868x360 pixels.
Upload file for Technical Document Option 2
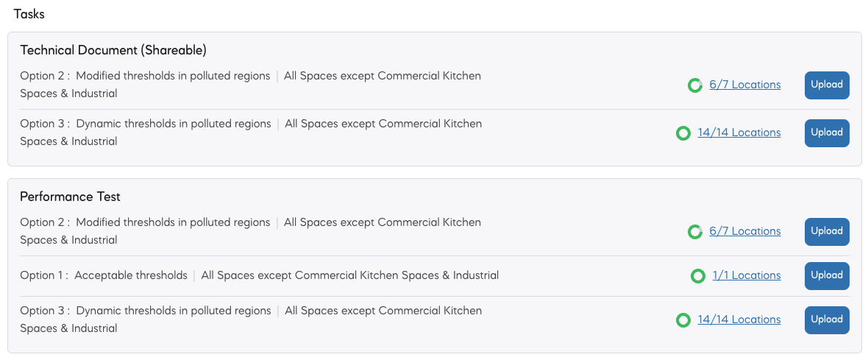click(827, 85)
